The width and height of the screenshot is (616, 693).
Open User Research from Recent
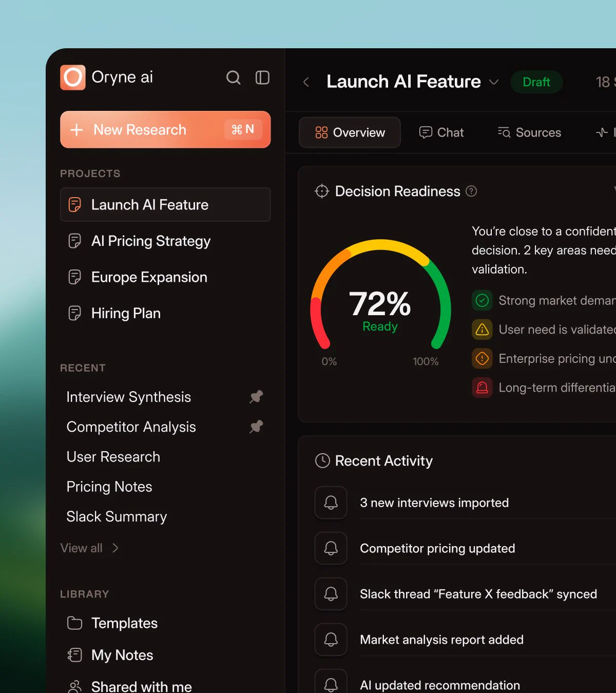coord(113,457)
